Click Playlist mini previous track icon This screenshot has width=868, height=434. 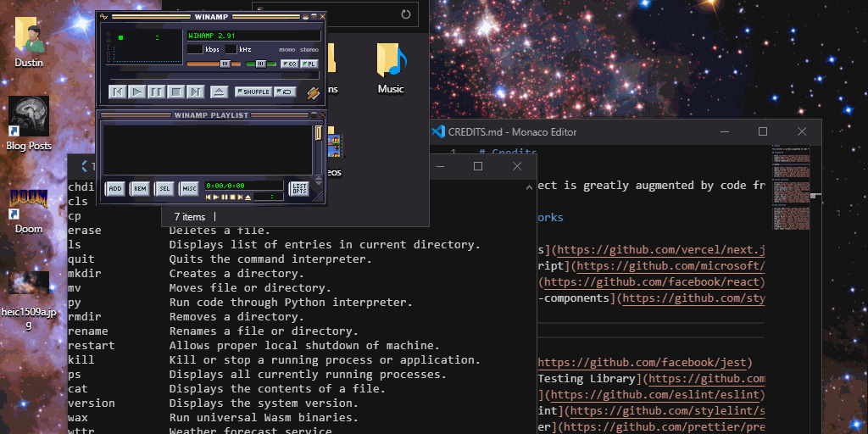pyautogui.click(x=209, y=197)
